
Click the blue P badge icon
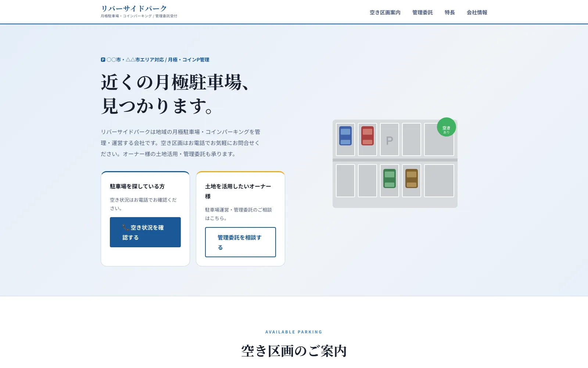coord(103,60)
